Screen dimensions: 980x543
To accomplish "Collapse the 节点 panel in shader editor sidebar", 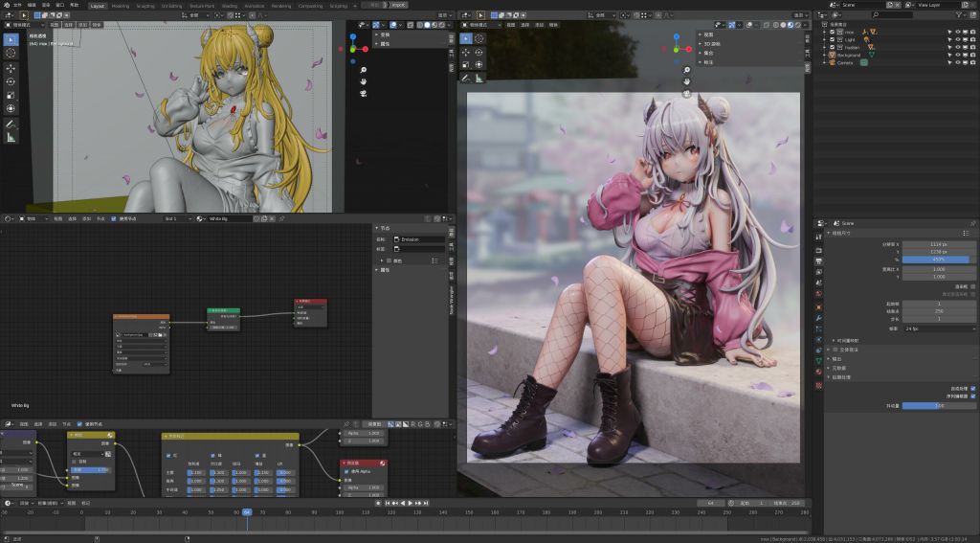I will point(384,228).
